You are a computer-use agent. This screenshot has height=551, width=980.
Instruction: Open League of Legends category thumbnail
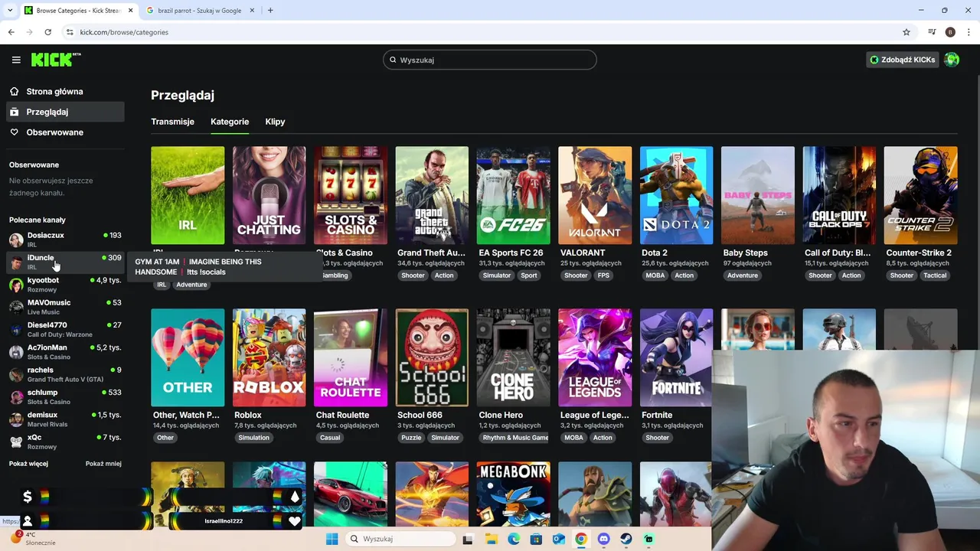coord(595,357)
